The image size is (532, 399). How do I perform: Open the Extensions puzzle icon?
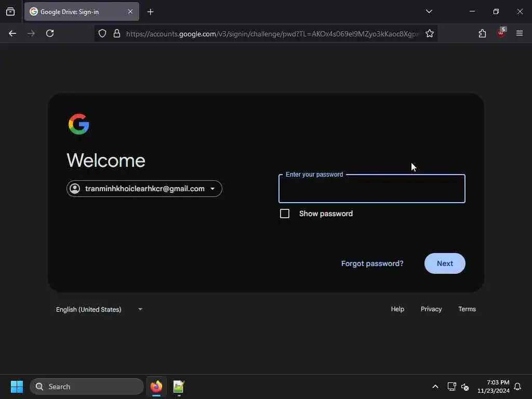(482, 33)
